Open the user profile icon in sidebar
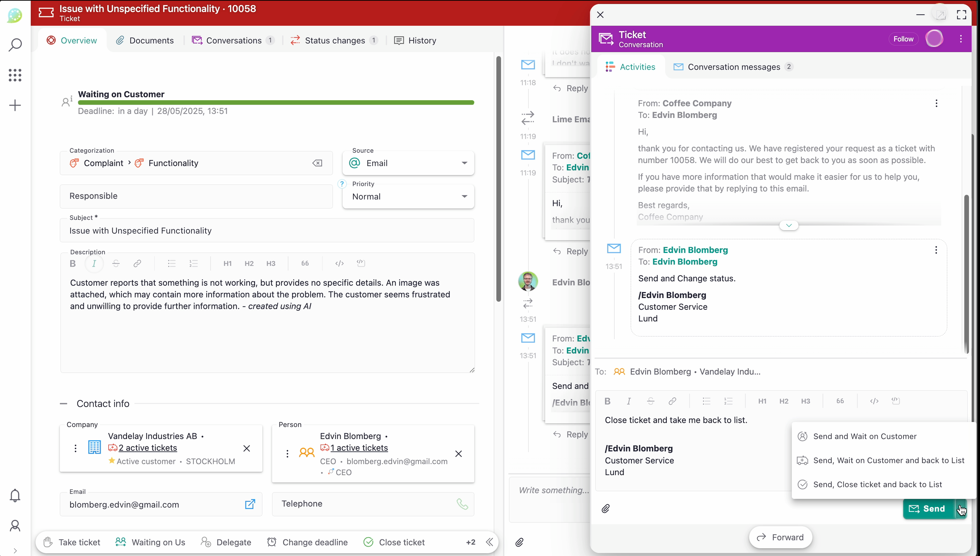Screen dimensions: 980x556 [x=15, y=526]
